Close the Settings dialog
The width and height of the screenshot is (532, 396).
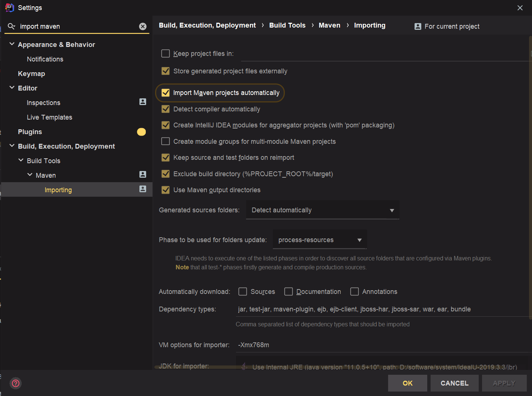[520, 8]
